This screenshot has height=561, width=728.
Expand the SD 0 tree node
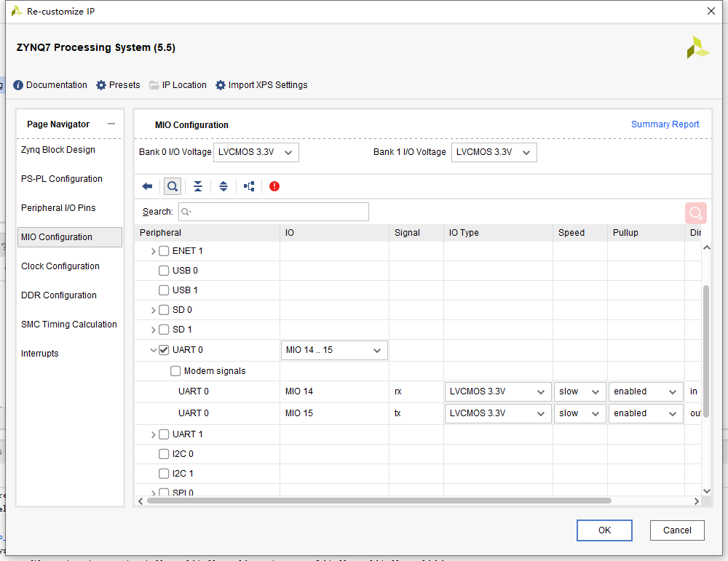pyautogui.click(x=153, y=311)
